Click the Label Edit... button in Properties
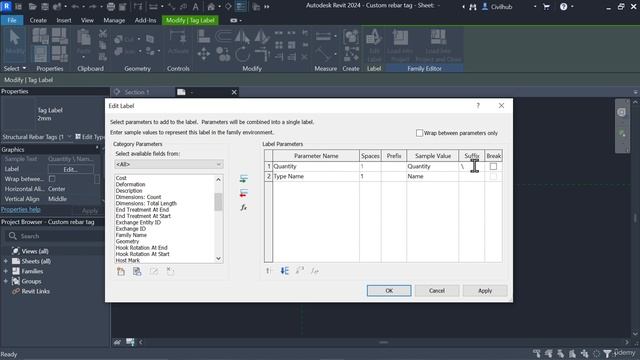 point(71,169)
